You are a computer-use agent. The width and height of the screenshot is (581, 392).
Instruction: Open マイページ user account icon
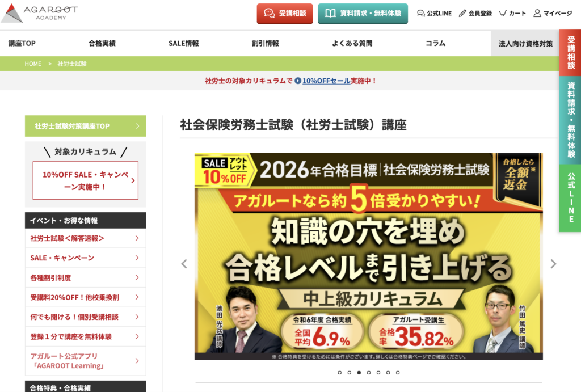click(537, 13)
